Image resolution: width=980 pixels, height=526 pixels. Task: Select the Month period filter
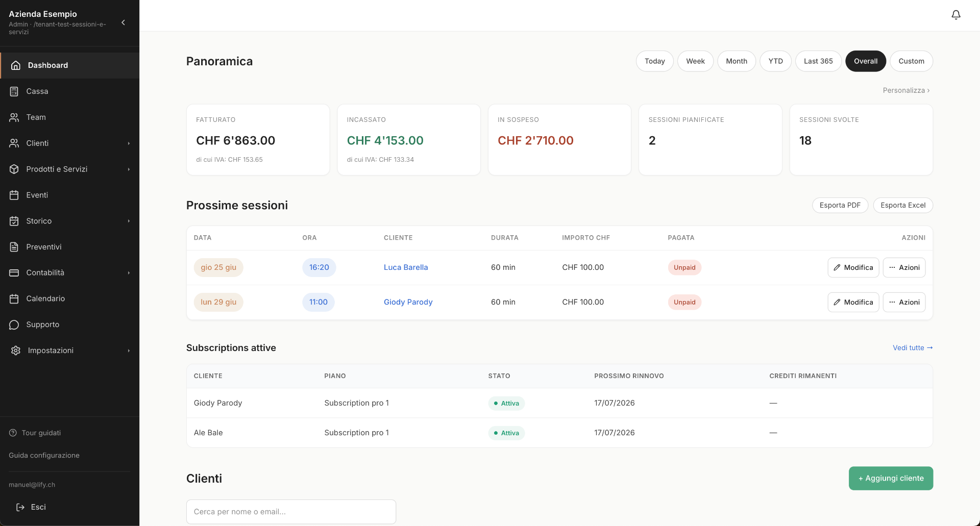coord(737,61)
